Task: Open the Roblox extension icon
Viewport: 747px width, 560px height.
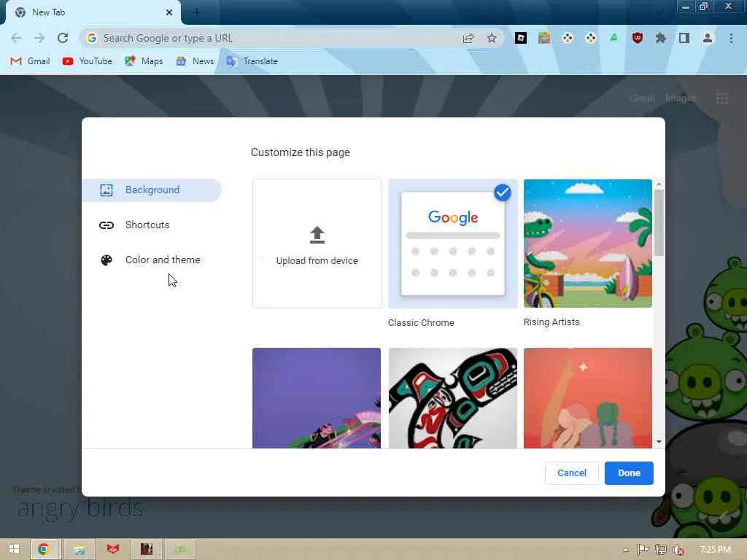Action: pos(521,38)
